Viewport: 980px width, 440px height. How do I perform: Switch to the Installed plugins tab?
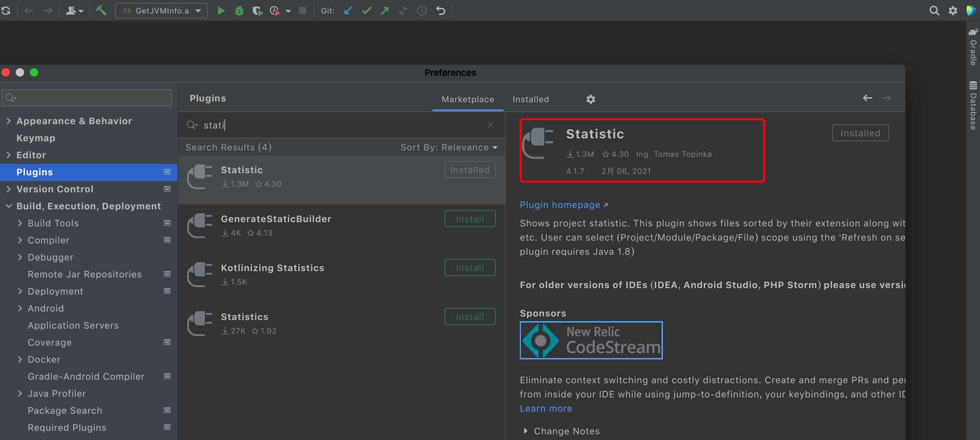[530, 99]
